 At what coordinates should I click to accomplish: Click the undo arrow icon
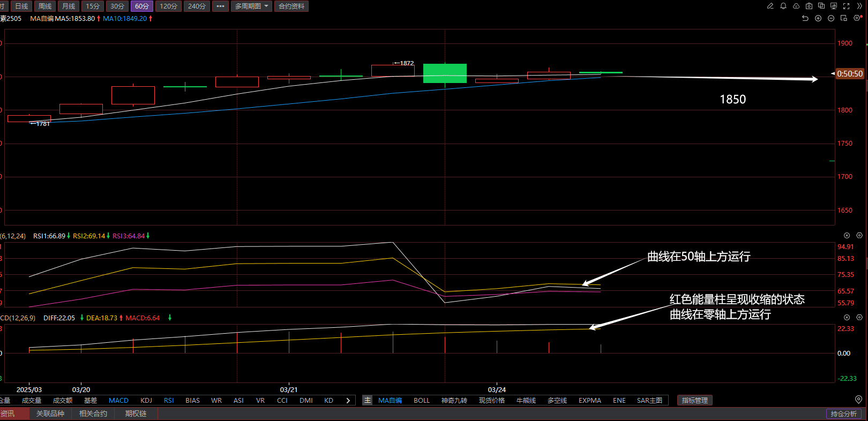tap(805, 18)
